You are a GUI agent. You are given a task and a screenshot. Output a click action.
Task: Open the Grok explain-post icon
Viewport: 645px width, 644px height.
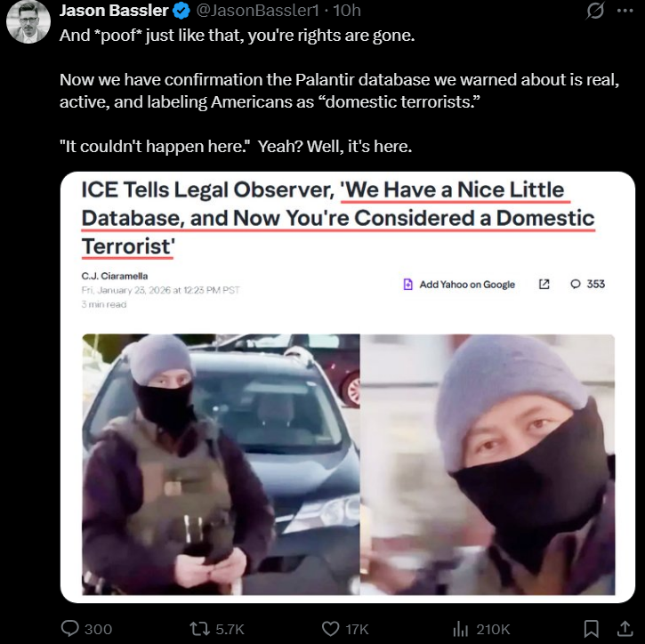[x=595, y=11]
